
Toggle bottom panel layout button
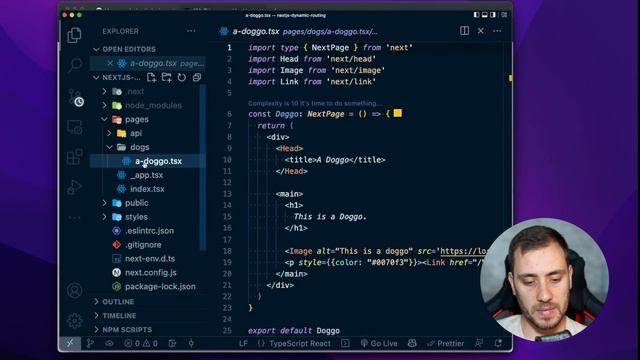484,15
